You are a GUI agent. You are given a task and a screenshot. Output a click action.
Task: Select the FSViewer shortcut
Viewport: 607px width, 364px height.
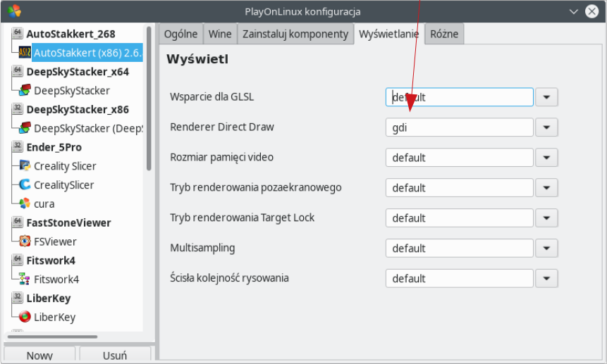[55, 242]
